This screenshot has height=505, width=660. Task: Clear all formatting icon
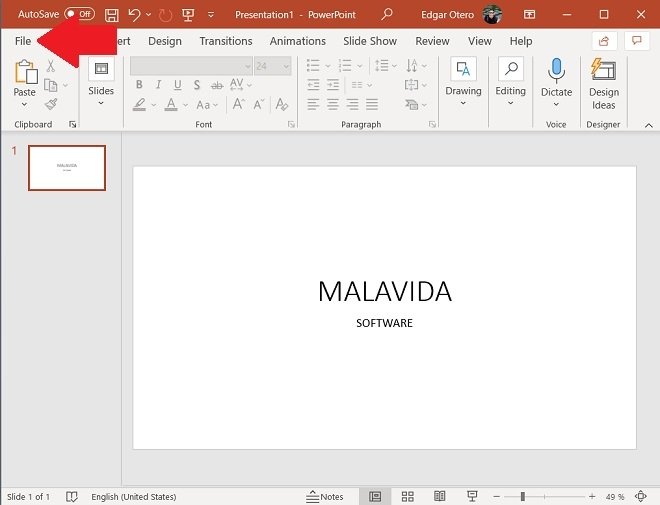[x=282, y=104]
